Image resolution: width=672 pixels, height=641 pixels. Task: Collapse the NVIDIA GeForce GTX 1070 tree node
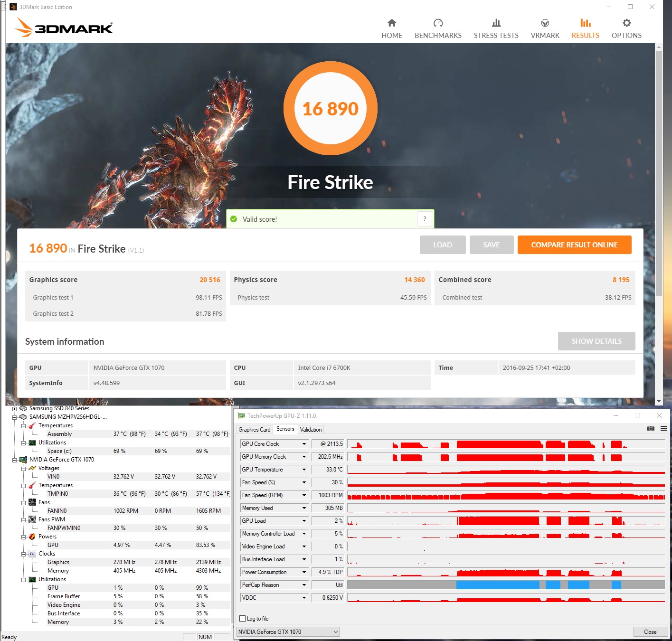click(x=14, y=460)
